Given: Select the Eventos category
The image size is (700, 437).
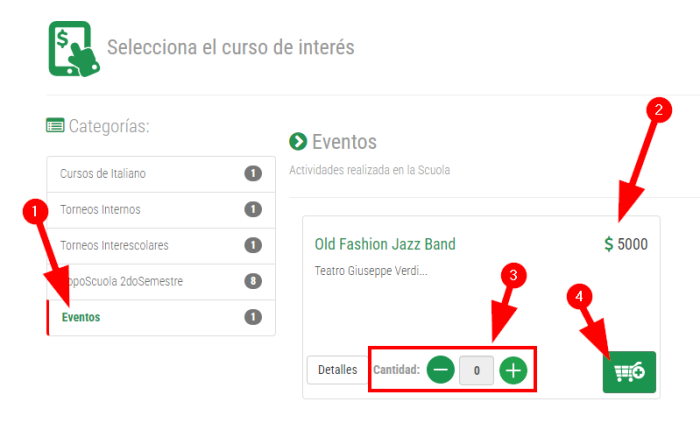Looking at the screenshot, I should pos(161,317).
